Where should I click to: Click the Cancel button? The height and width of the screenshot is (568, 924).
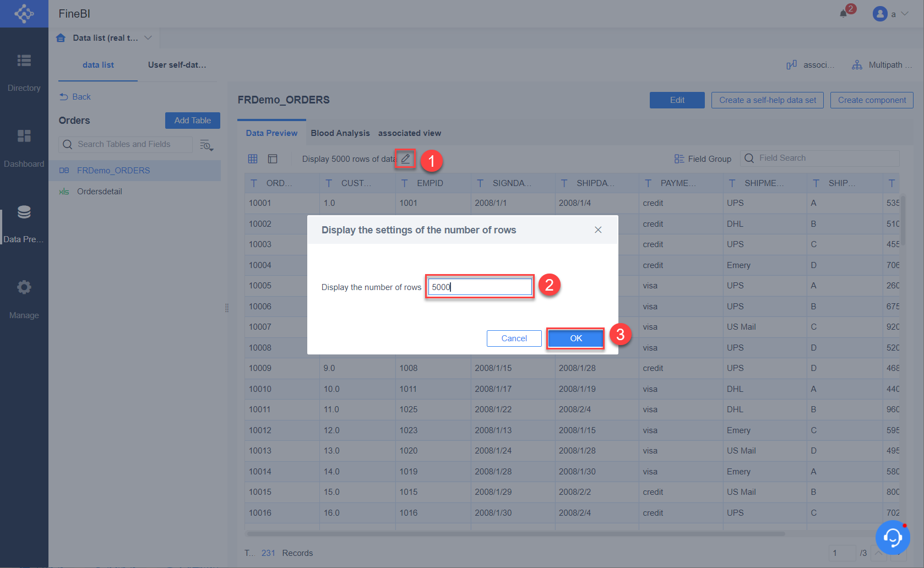pos(514,338)
